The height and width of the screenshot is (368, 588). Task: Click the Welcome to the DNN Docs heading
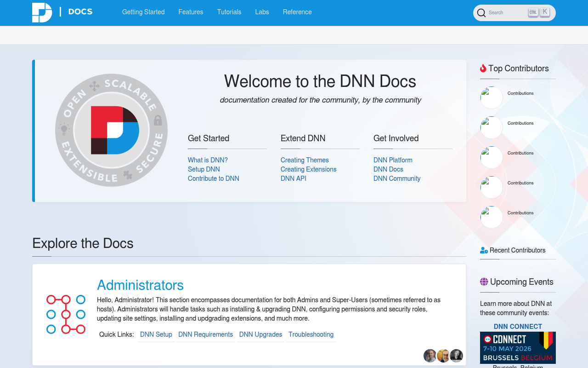point(320,81)
